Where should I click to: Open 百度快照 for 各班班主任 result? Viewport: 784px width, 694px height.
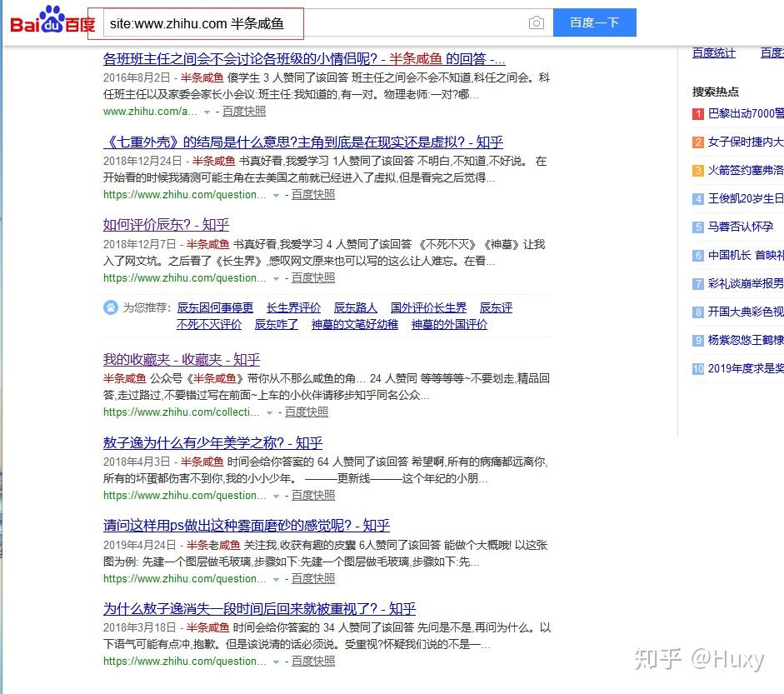click(244, 112)
